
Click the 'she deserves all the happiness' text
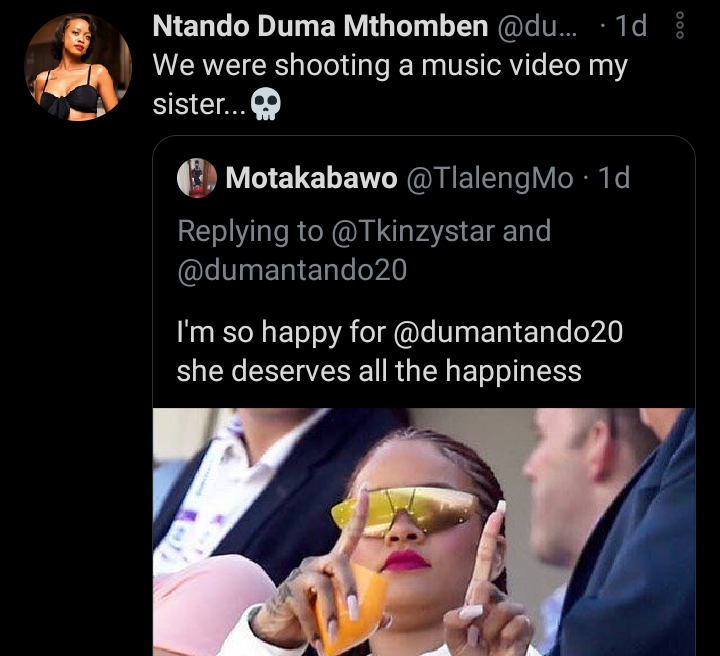(x=378, y=371)
